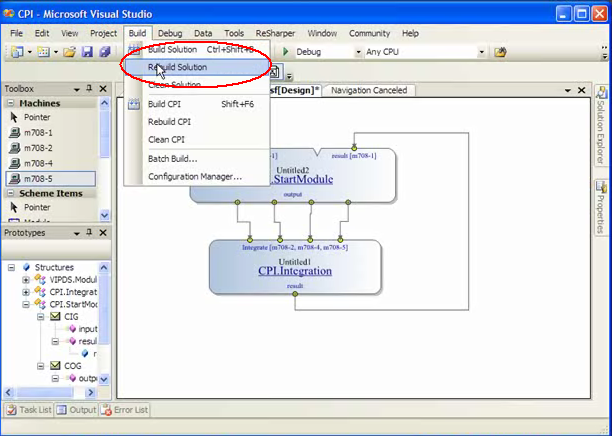Collapse the Structures tree node
Screen dimensions: 612x436
click(11, 267)
